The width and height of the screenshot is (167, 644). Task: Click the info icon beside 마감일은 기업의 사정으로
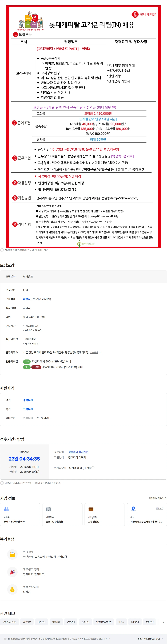[x=2, y=483]
